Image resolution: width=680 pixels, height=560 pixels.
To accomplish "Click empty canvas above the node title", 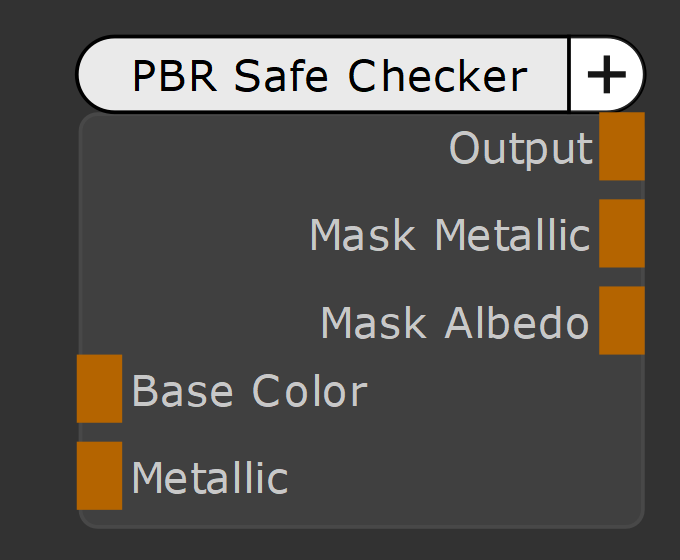I will tap(340, 16).
